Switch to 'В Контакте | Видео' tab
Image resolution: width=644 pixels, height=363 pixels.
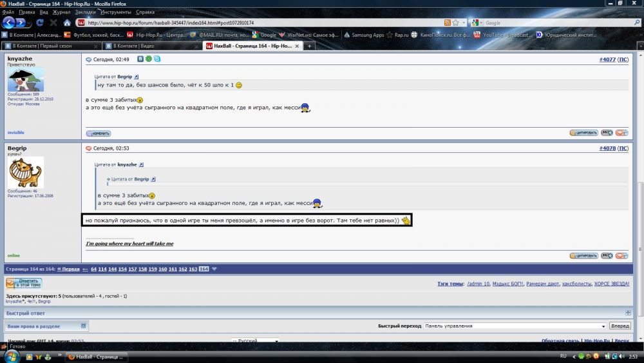[152, 46]
